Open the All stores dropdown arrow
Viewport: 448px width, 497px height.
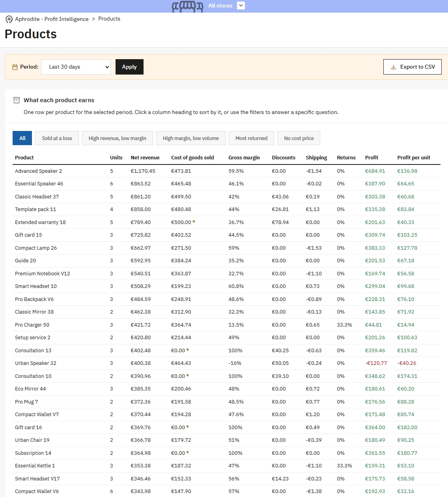pos(241,6)
